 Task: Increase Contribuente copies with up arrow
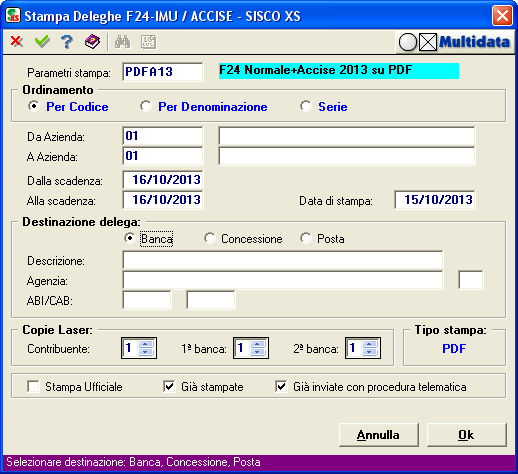(x=146, y=344)
